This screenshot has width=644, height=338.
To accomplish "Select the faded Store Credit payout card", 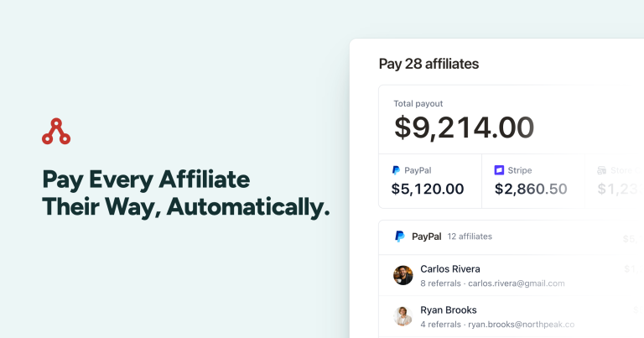I will [x=615, y=181].
